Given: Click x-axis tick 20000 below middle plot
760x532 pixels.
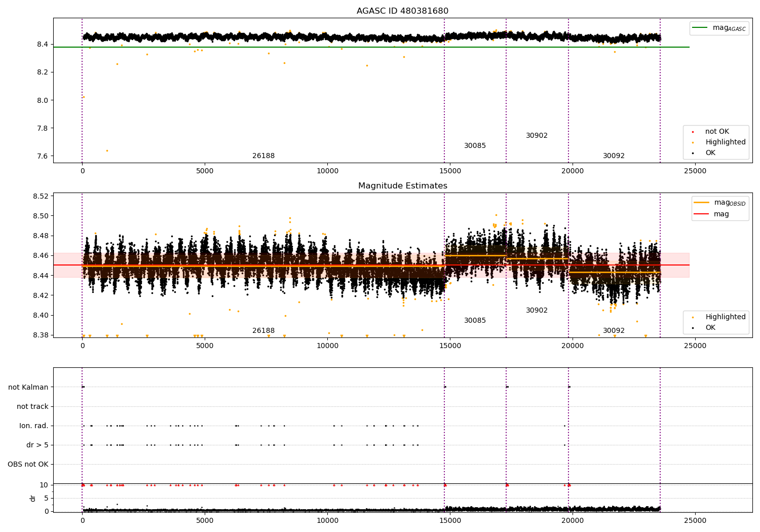Looking at the screenshot, I should click(573, 346).
